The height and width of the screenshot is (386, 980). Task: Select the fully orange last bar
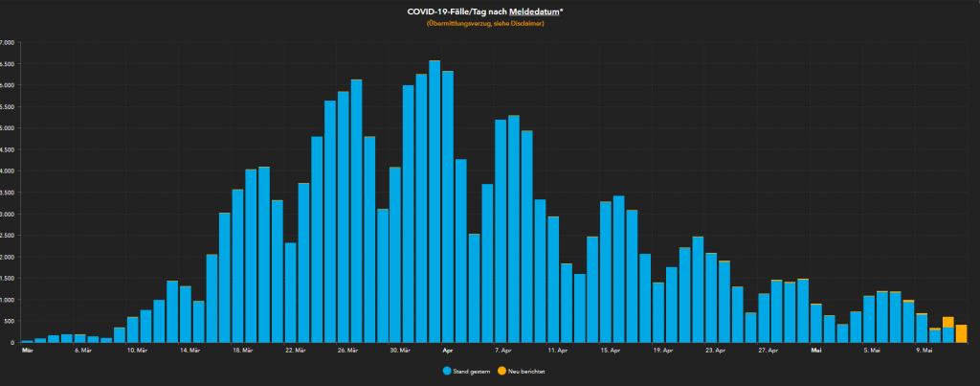[x=961, y=333]
